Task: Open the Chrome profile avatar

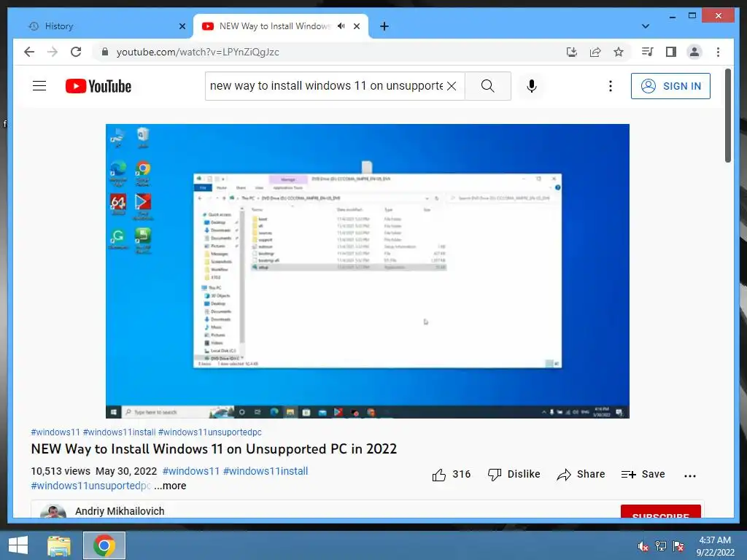Action: coord(694,52)
